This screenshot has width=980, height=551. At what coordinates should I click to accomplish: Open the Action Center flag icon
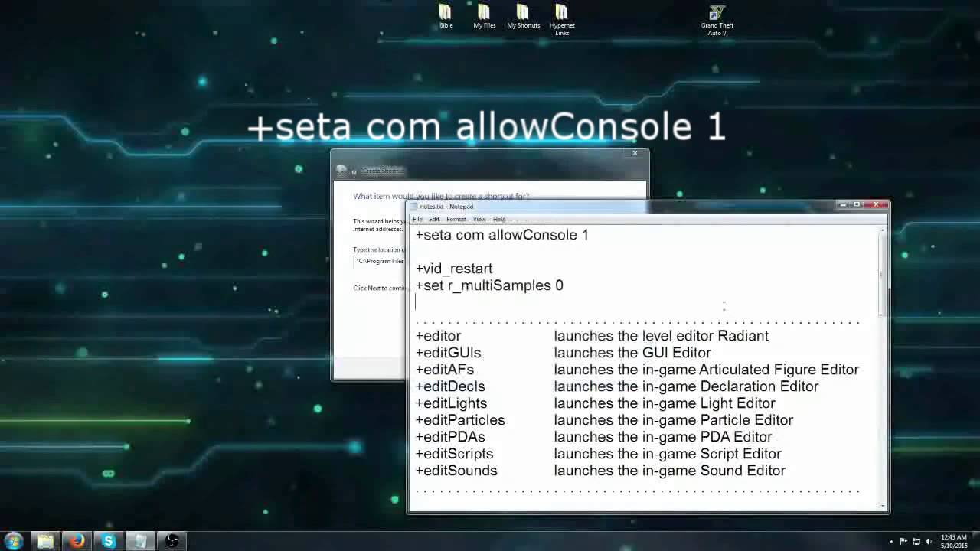pos(903,542)
